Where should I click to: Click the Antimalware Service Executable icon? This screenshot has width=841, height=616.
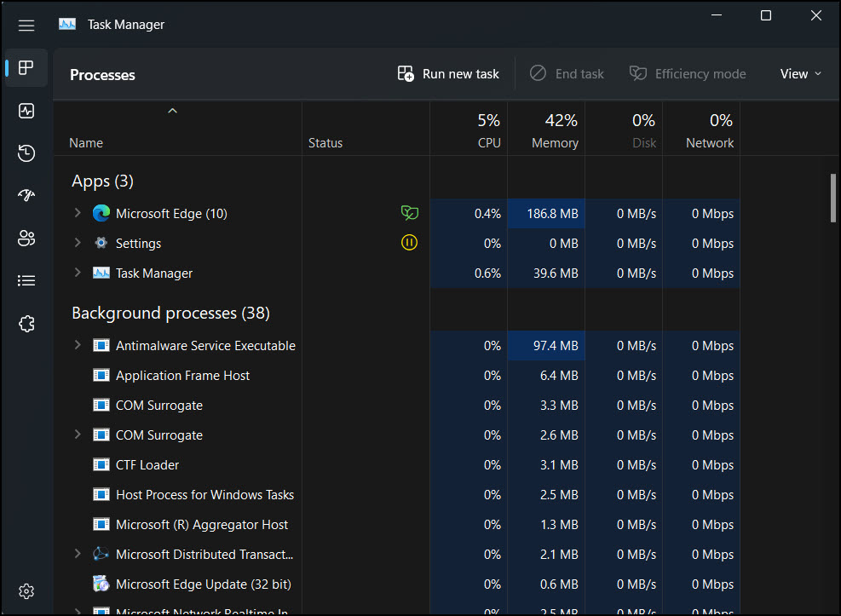coord(101,345)
